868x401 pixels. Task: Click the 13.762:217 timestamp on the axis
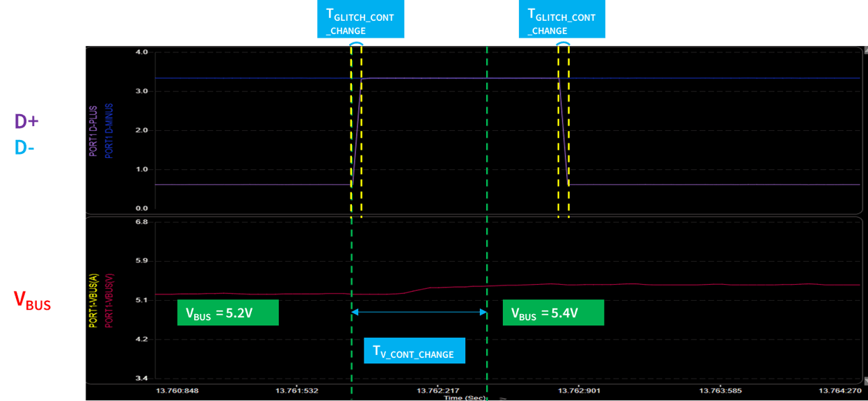(x=437, y=390)
